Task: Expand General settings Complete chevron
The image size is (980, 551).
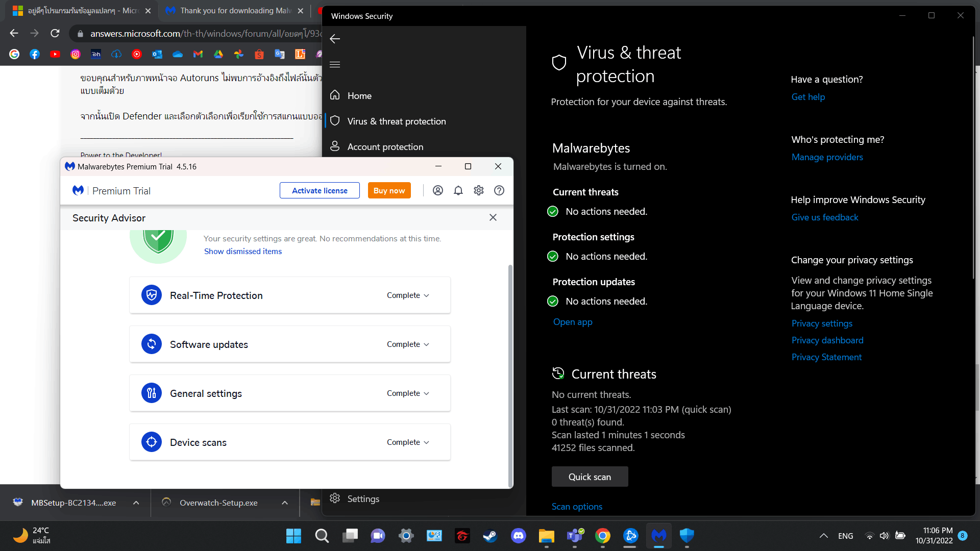Action: click(x=427, y=393)
